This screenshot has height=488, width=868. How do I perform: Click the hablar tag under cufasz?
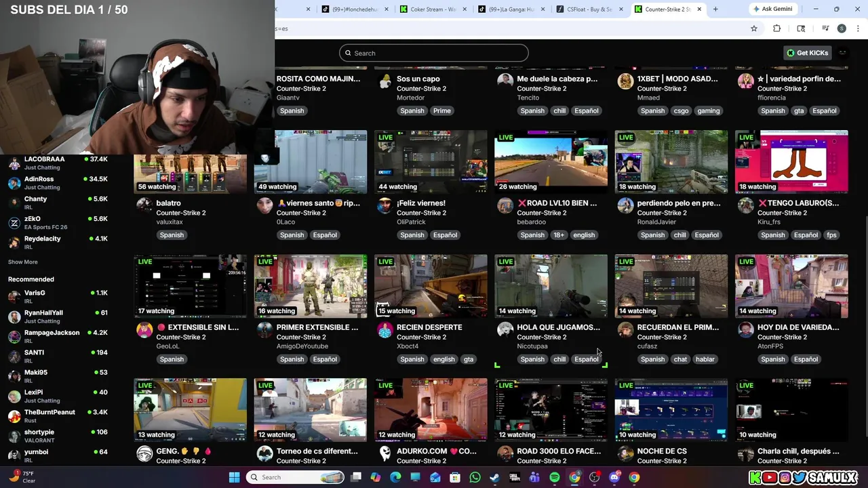[x=705, y=359]
